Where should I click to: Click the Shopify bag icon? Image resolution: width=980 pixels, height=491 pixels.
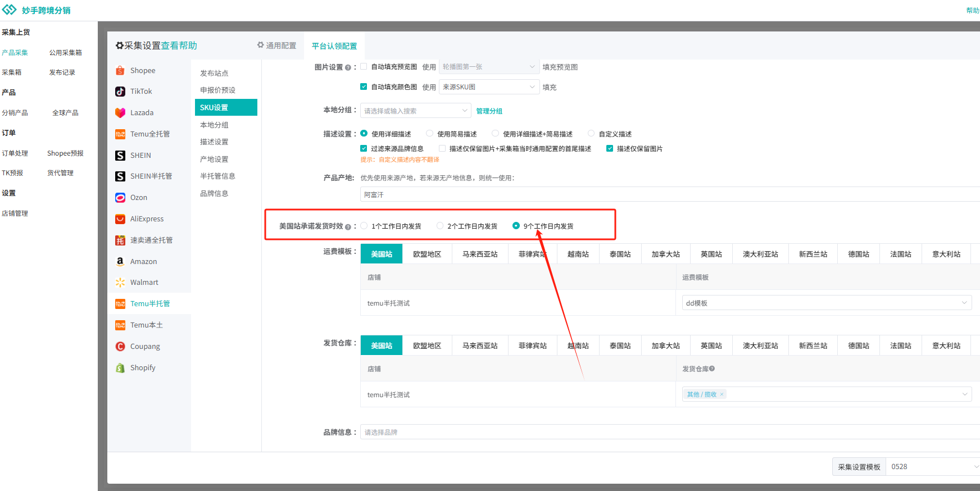tap(120, 367)
